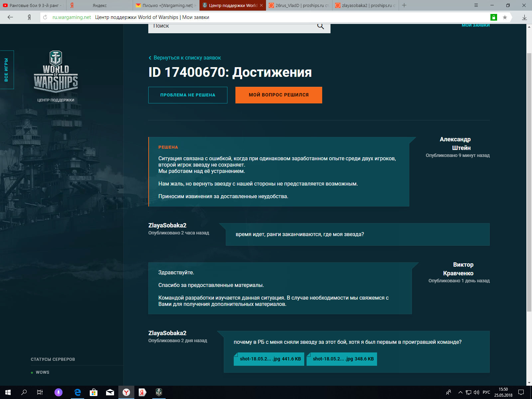This screenshot has width=532, height=399.
Task: Click ticket title ID 17400670: Достижения
Action: coord(230,72)
